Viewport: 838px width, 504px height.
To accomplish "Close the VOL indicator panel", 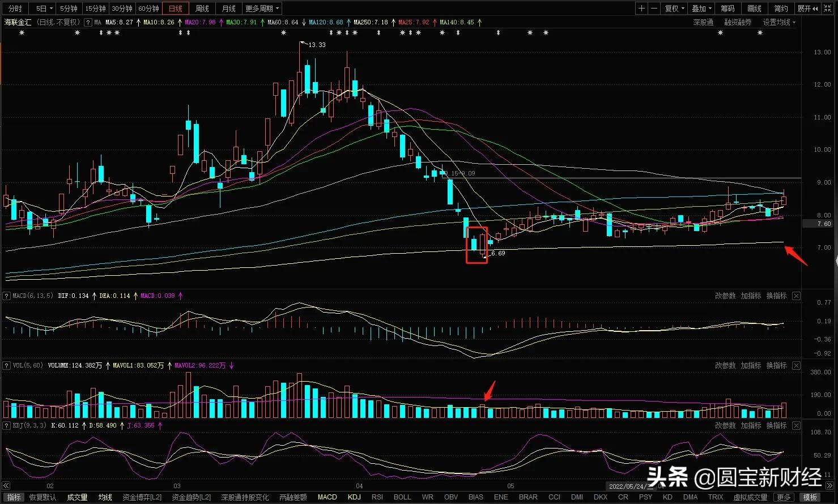I will (796, 366).
